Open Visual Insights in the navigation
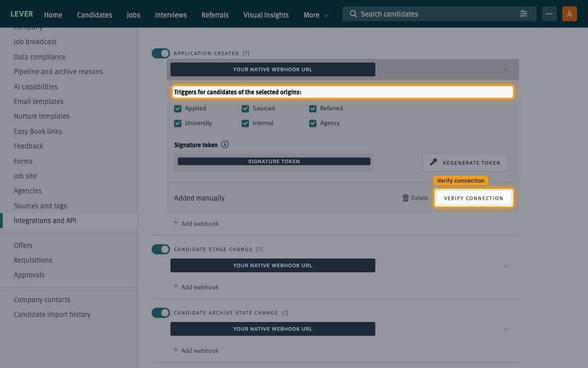This screenshot has height=368, width=588. [x=266, y=15]
